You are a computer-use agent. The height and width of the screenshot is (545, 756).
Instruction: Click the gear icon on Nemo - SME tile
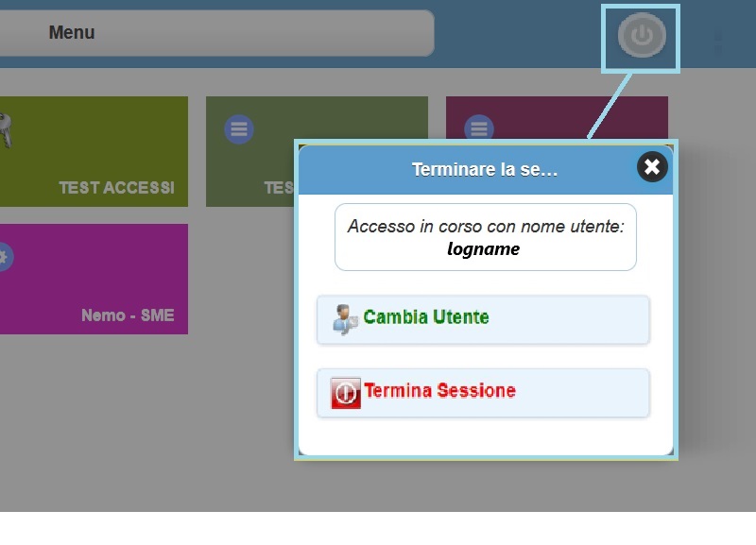[x=5, y=257]
